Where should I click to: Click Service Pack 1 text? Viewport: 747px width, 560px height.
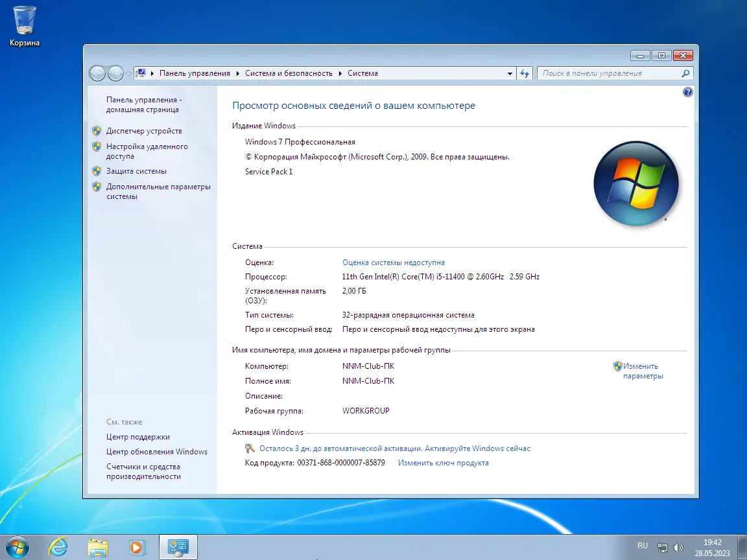click(268, 171)
